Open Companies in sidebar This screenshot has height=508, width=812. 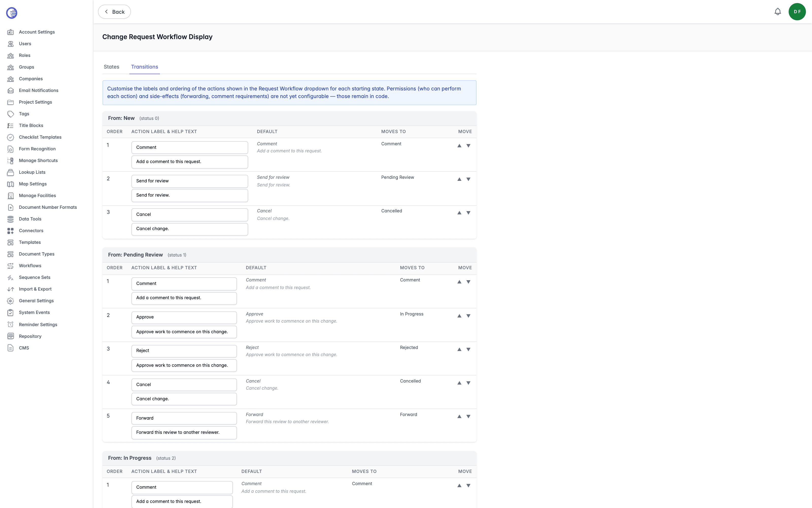[31, 79]
